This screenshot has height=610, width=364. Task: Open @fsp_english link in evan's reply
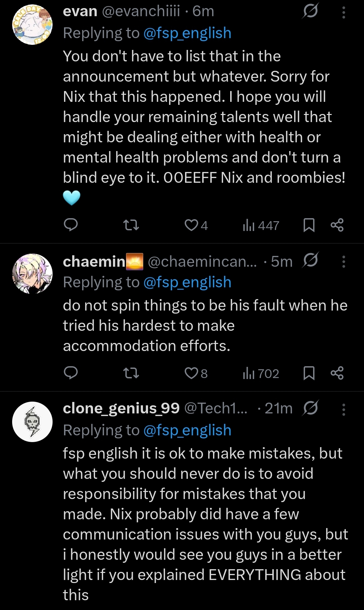[187, 33]
